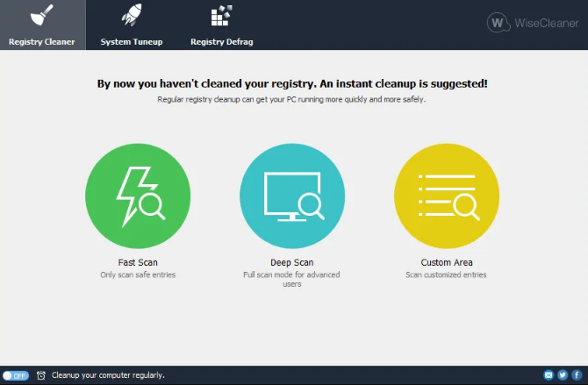This screenshot has width=588, height=385.
Task: Click the 'Fast Scan' label
Action: point(138,262)
